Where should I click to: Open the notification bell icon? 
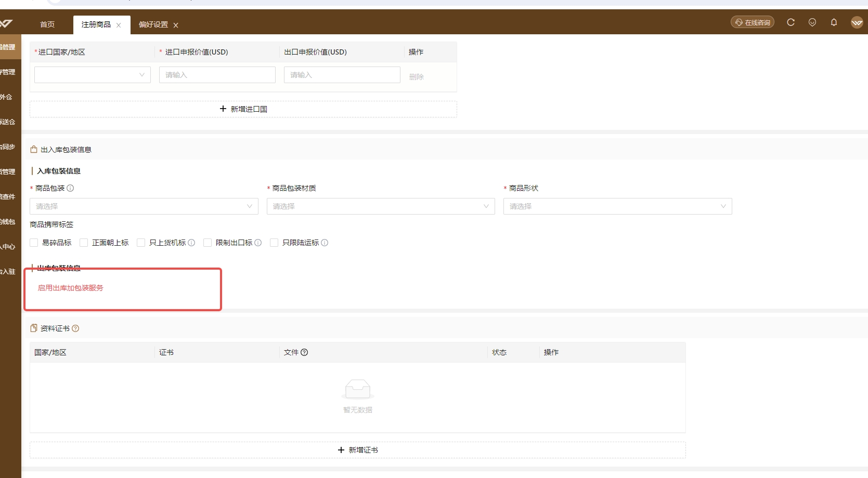click(x=834, y=22)
